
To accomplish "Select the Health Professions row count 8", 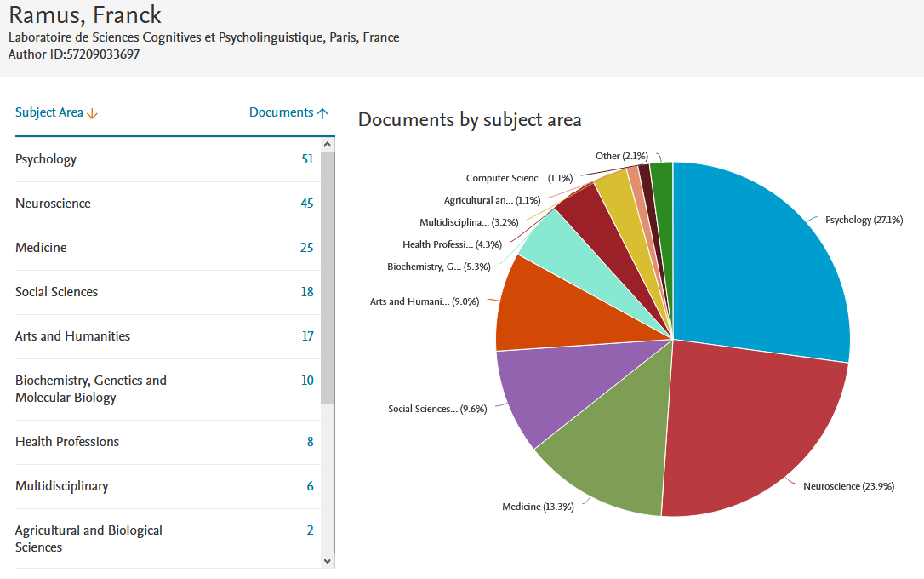I will (310, 442).
